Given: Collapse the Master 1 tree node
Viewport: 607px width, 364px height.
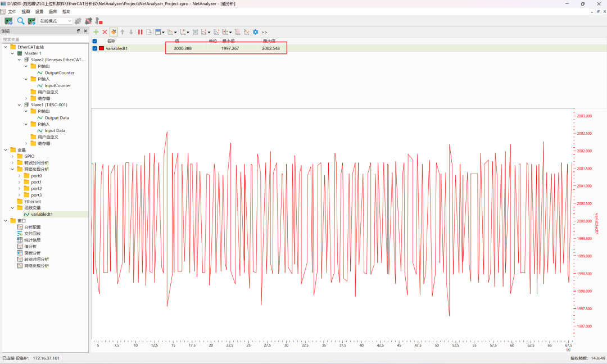Looking at the screenshot, I should [12, 53].
